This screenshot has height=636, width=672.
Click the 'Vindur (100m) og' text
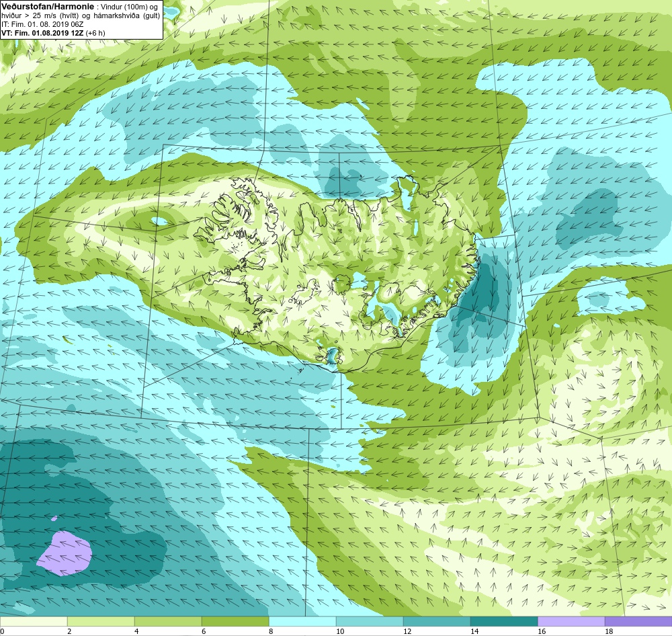[128, 7]
